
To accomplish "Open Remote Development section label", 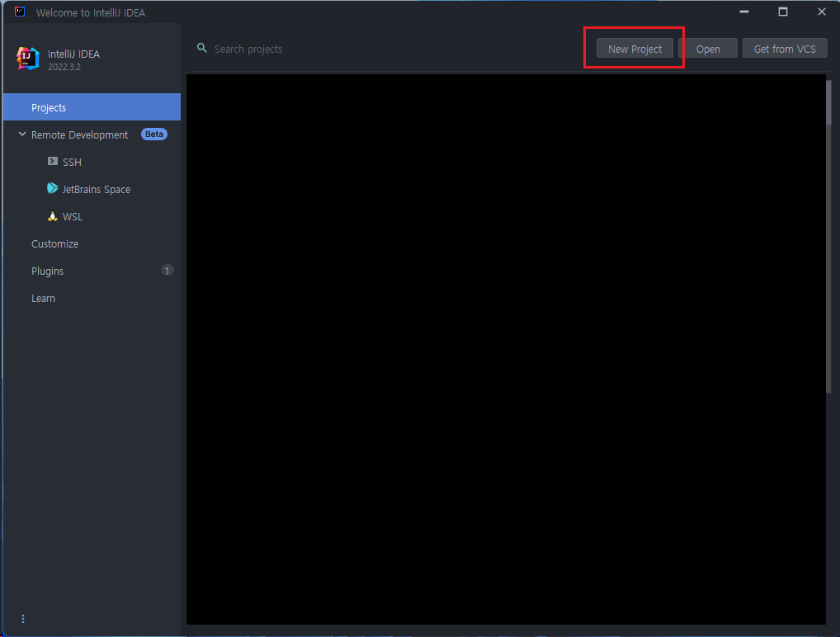I will [79, 135].
